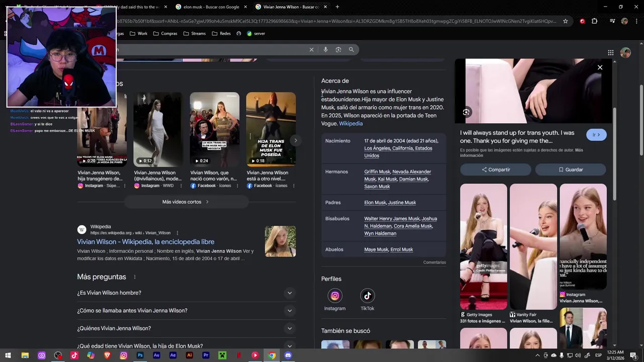
Task: Follow the Elon Musk link under Padres
Action: pyautogui.click(x=375, y=203)
